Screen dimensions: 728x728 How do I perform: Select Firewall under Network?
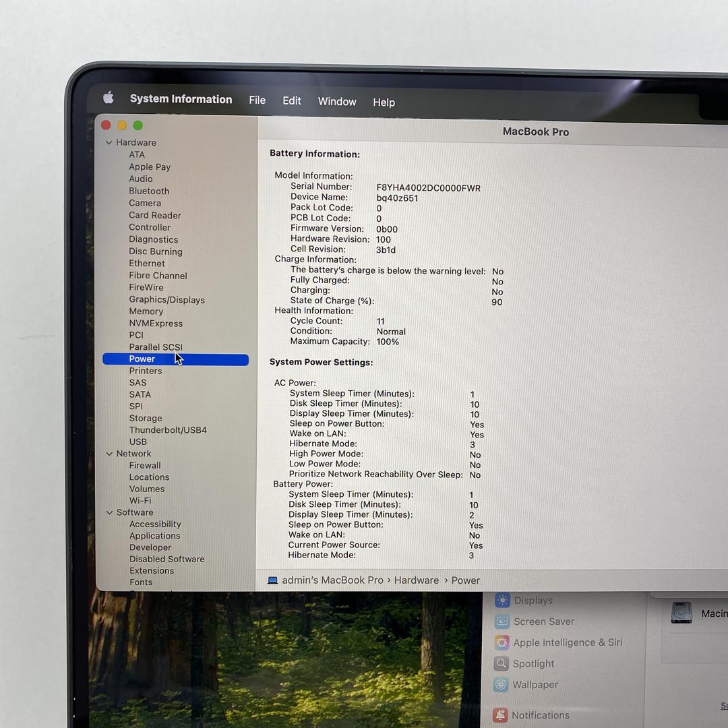(x=145, y=465)
